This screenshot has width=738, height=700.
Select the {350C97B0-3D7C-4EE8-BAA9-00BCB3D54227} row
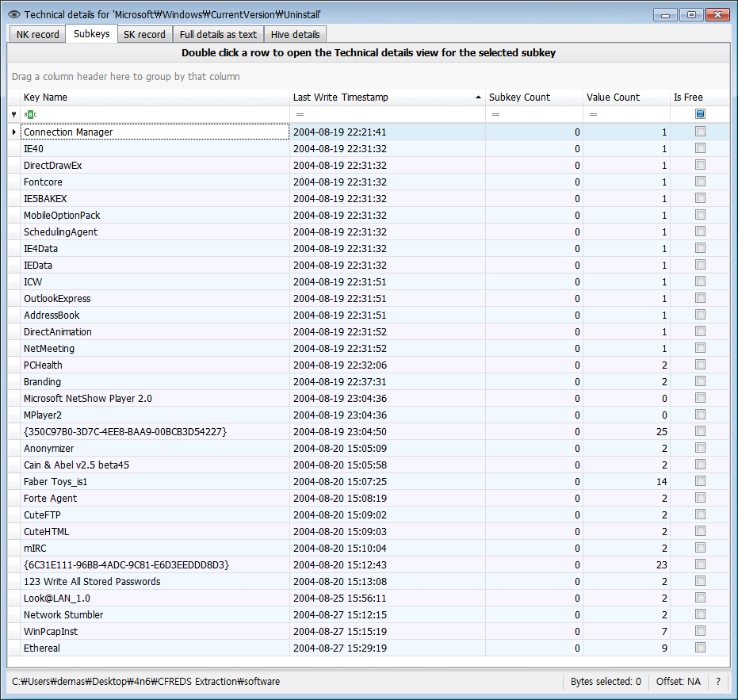[369, 432]
